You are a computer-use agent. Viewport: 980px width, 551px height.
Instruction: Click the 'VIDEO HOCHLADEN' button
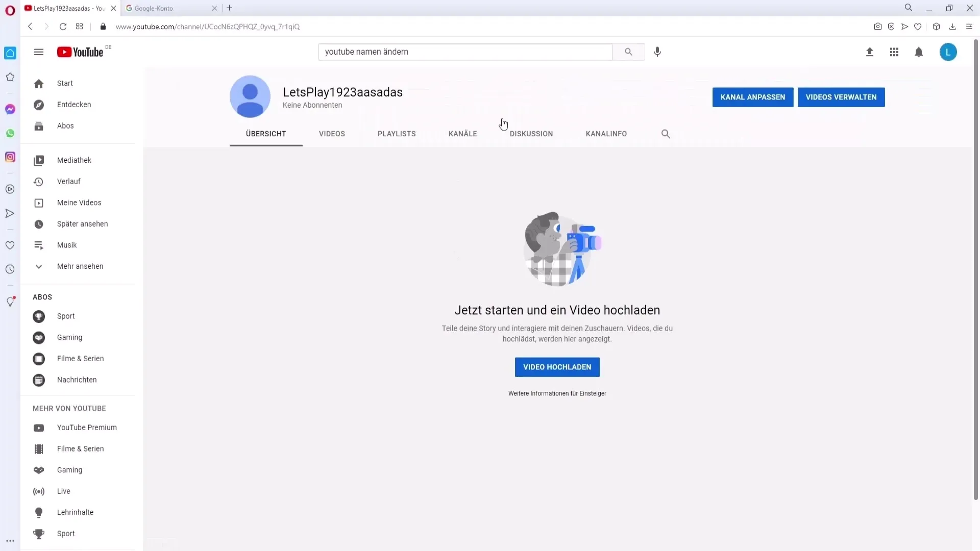tap(557, 367)
